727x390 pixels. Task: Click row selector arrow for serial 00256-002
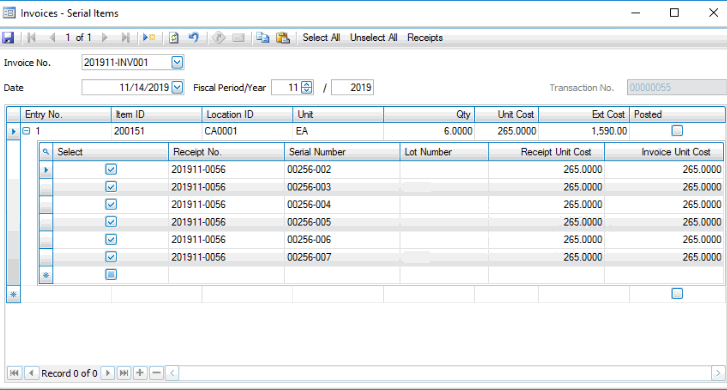point(45,170)
